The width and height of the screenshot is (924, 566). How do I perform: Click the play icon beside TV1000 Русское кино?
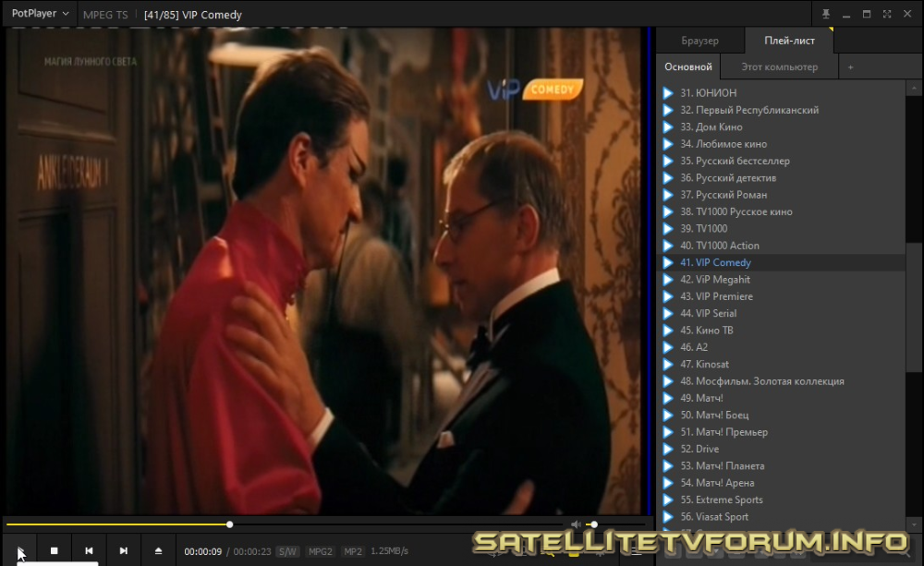pyautogui.click(x=668, y=212)
